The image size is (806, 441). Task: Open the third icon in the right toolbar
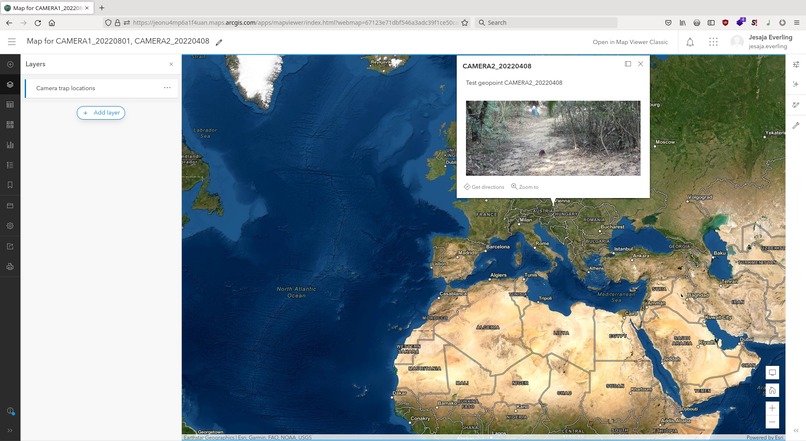pos(796,105)
